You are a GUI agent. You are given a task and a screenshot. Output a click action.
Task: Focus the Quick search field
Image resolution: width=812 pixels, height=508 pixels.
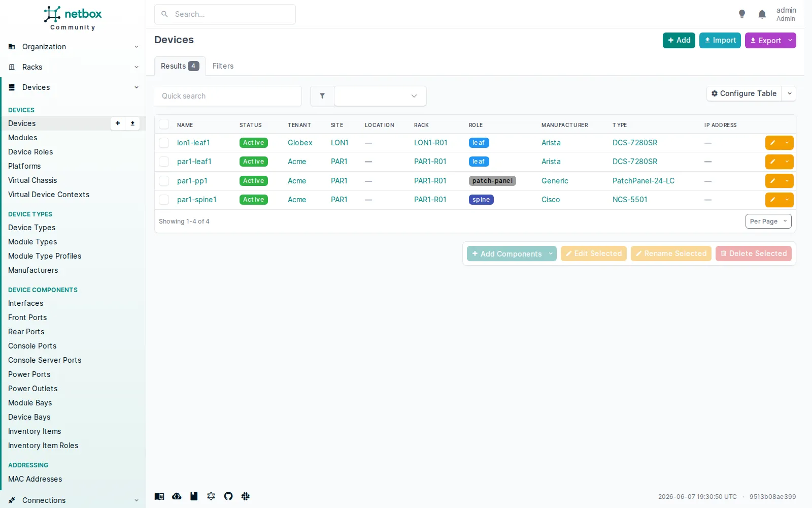228,96
